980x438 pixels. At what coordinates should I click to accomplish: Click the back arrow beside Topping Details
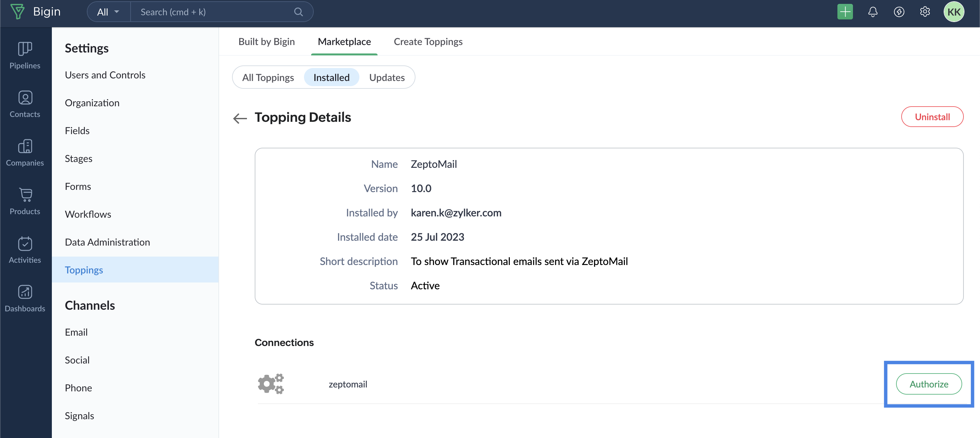(x=240, y=118)
